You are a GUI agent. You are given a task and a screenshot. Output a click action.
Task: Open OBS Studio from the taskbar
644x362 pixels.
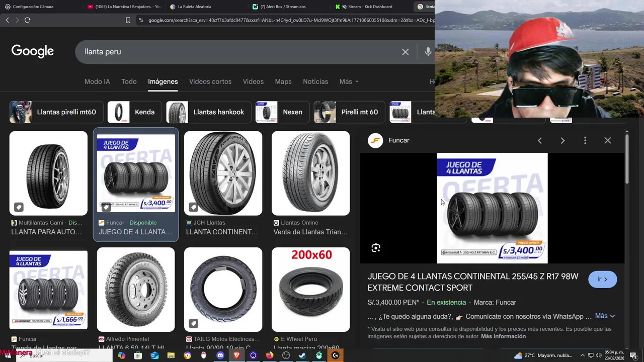point(286,355)
